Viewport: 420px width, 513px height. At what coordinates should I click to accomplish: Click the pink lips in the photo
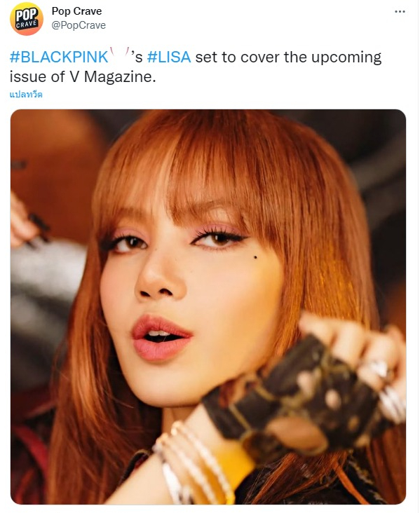pos(161,338)
